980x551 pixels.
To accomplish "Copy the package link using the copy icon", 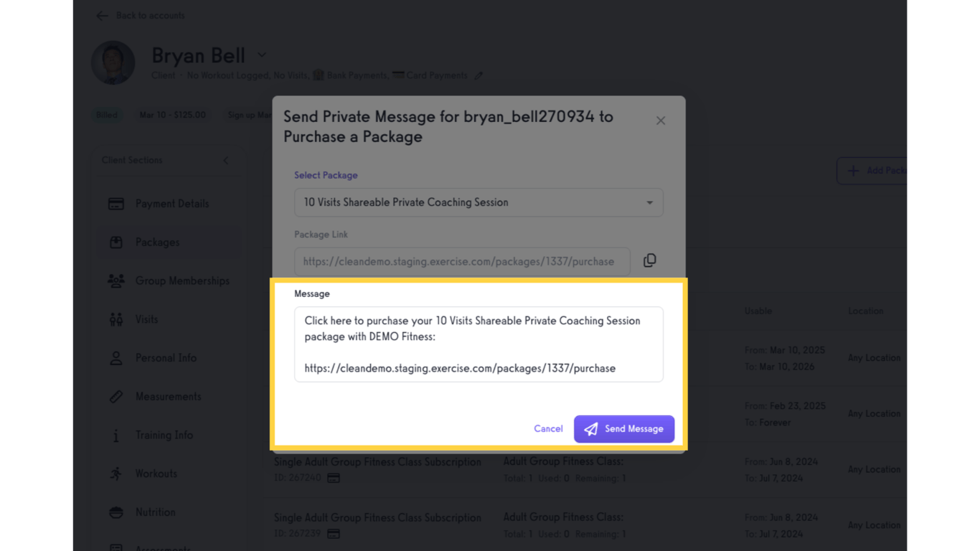I will 649,260.
